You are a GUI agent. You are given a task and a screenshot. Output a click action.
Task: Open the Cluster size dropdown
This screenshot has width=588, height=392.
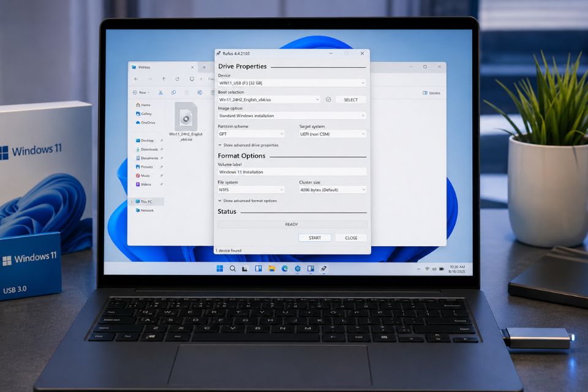point(333,190)
